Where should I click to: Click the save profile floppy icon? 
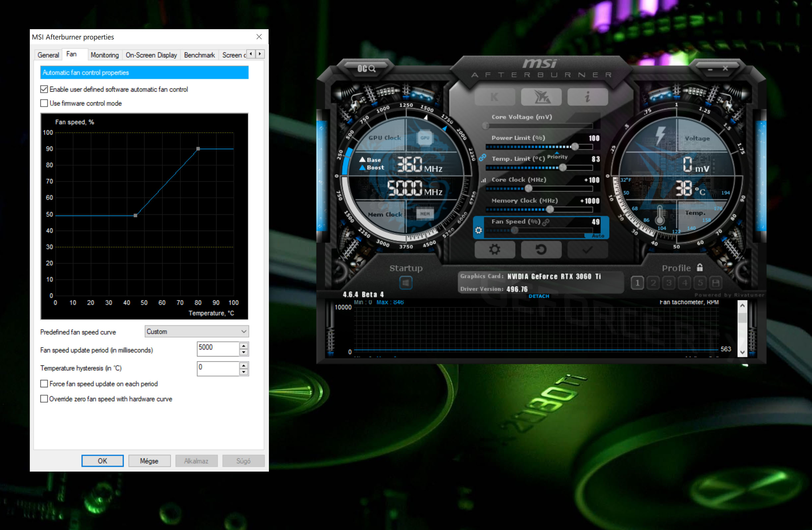tap(716, 283)
